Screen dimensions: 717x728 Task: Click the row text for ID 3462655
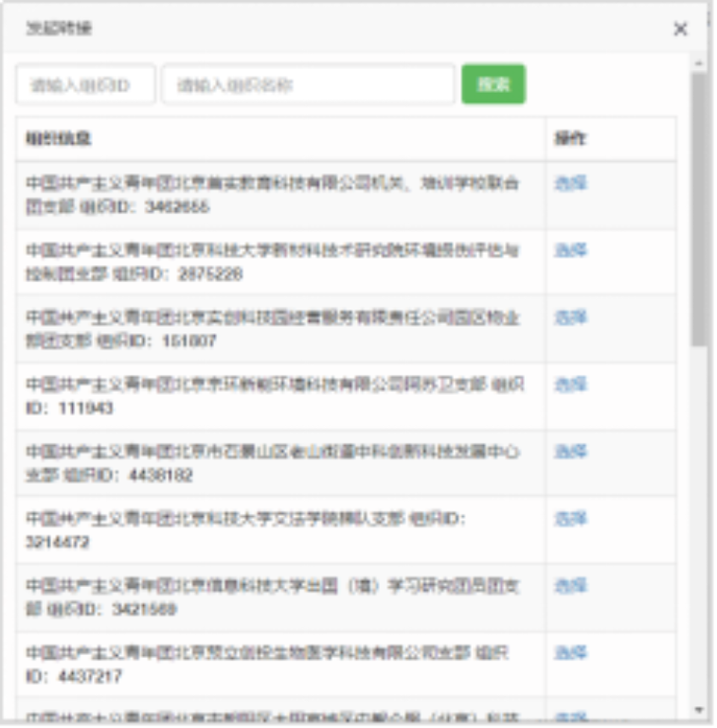click(x=272, y=195)
